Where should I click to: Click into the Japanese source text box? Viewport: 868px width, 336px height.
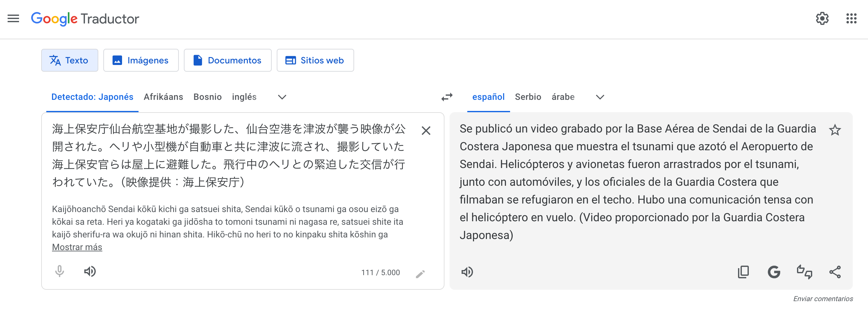coord(229,155)
